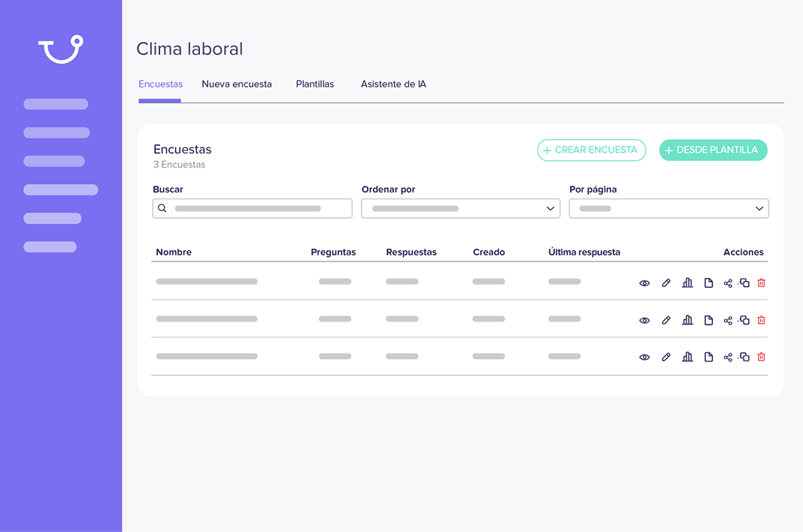Viewport: 803px width, 532px height.
Task: Open statistics chart icon in first survey row
Action: point(687,283)
